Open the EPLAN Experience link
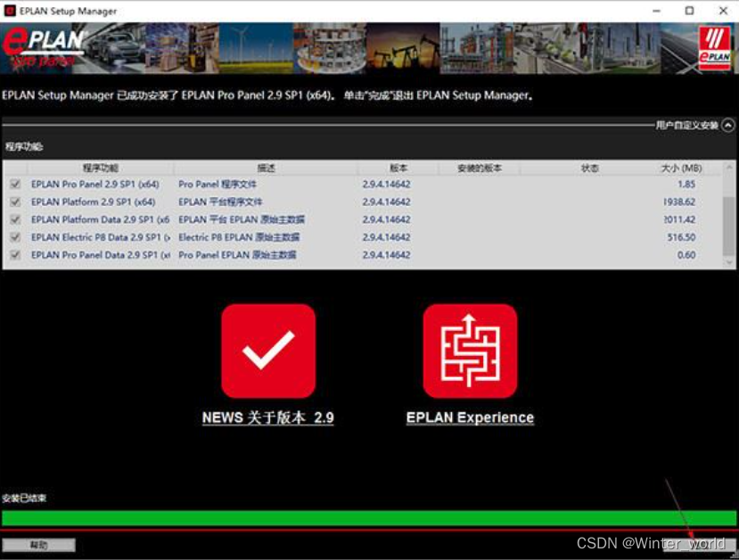The height and width of the screenshot is (560, 739). (470, 417)
